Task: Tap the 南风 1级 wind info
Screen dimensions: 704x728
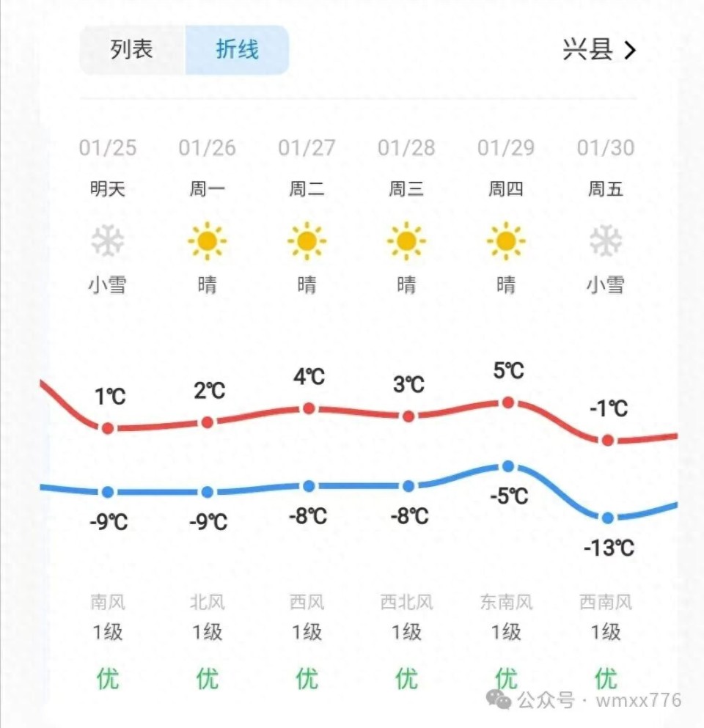Action: point(108,616)
